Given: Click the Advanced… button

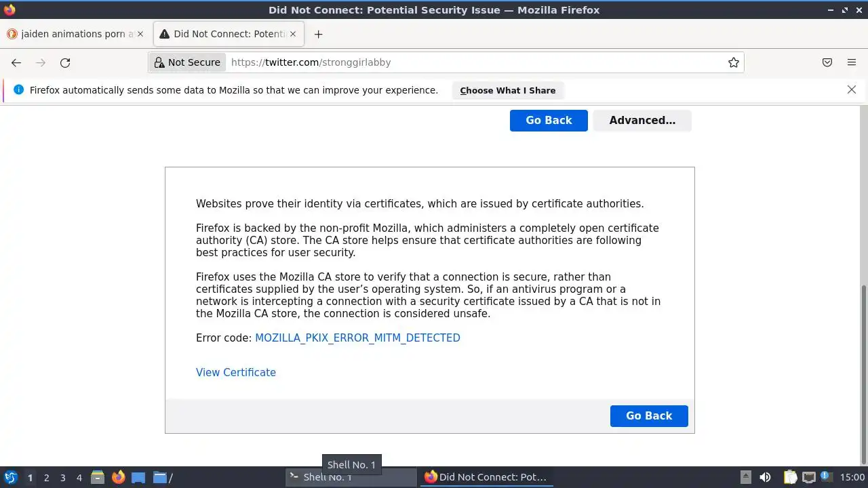Looking at the screenshot, I should coord(642,120).
